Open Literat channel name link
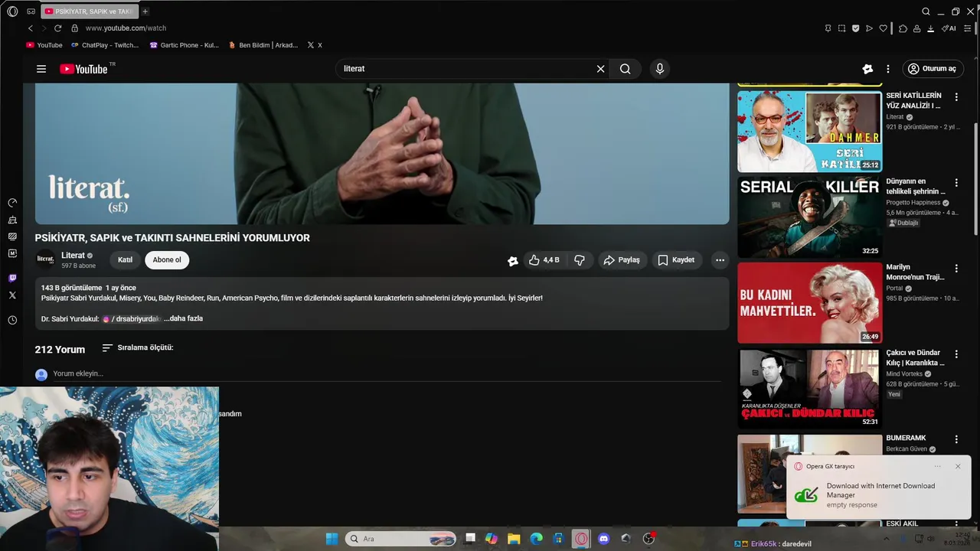 (73, 256)
